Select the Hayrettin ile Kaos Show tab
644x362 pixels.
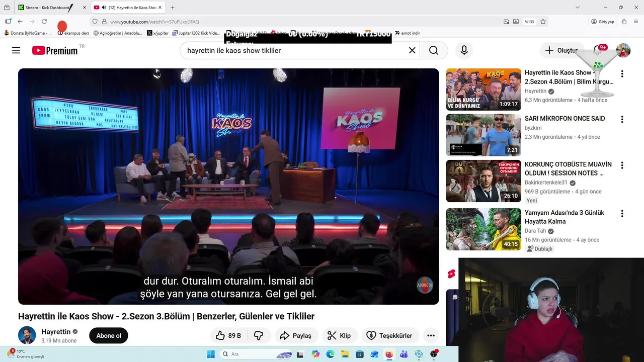click(x=128, y=8)
